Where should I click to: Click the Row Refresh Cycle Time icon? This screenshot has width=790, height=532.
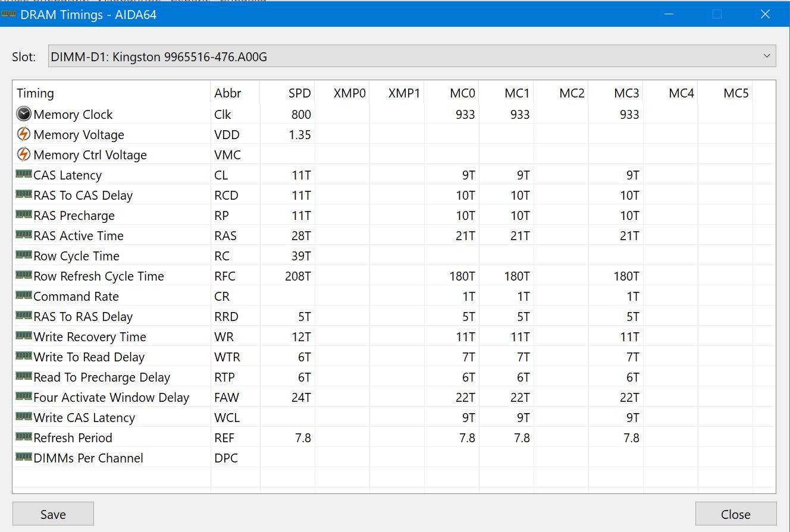[24, 276]
